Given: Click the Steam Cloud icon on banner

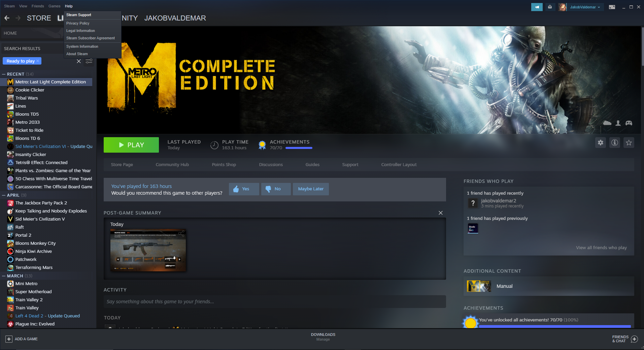Looking at the screenshot, I should (607, 123).
